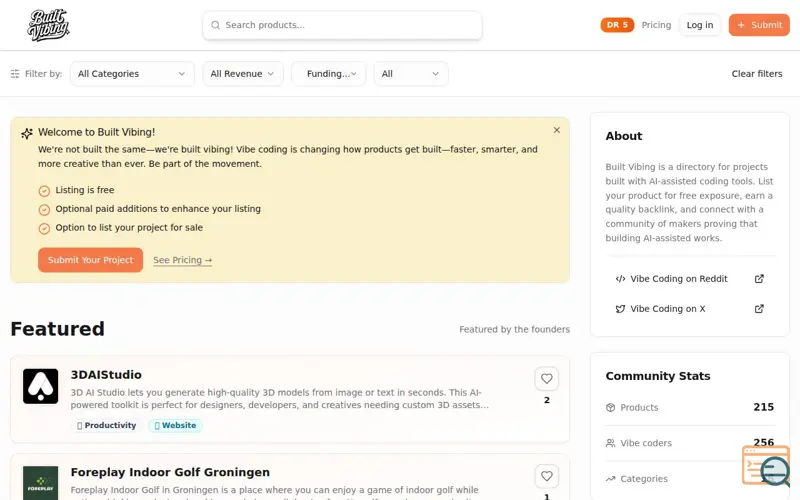Click the orange Submit button

[x=759, y=25]
